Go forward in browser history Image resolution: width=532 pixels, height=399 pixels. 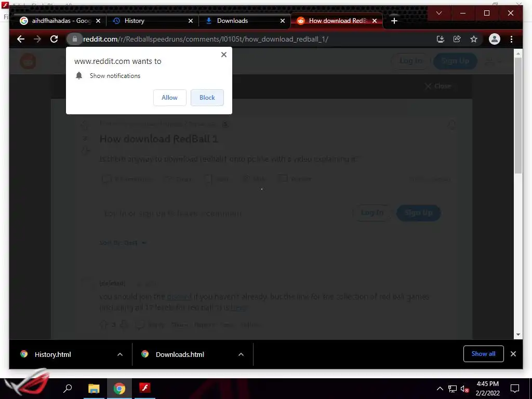click(x=37, y=39)
